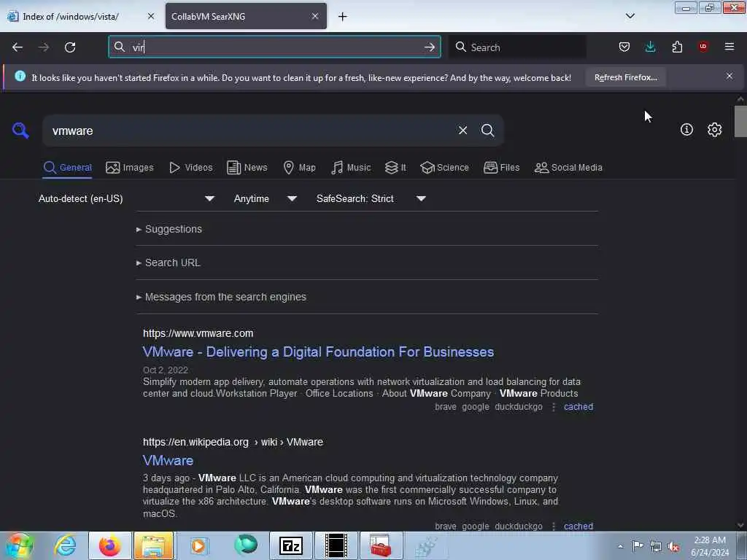Open the uBlock Origin extension icon
This screenshot has height=560, width=747.
click(703, 47)
